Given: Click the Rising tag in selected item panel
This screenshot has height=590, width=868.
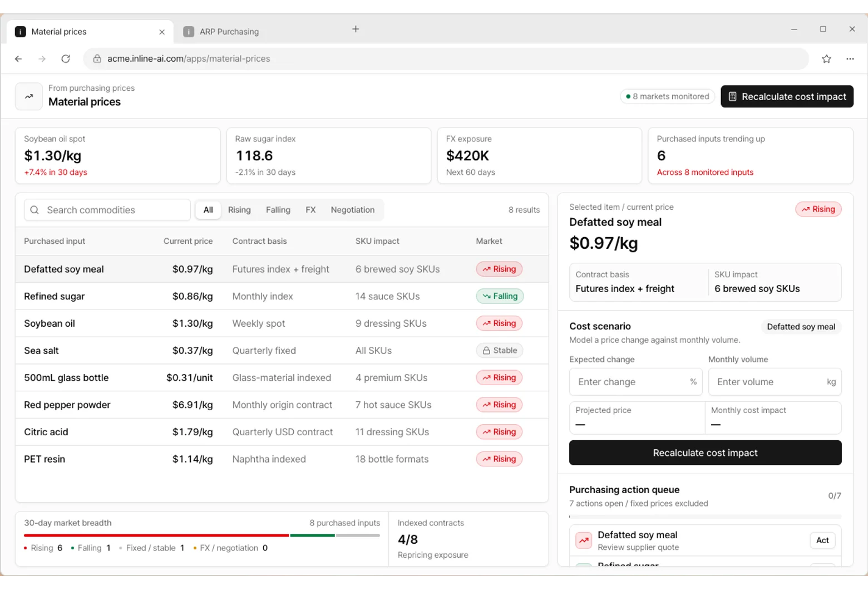Looking at the screenshot, I should [x=818, y=209].
